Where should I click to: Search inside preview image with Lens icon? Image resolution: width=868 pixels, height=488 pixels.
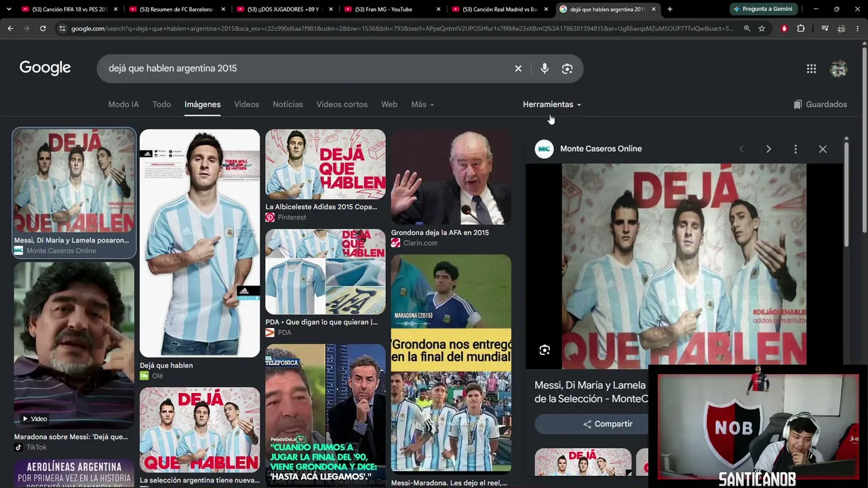545,350
